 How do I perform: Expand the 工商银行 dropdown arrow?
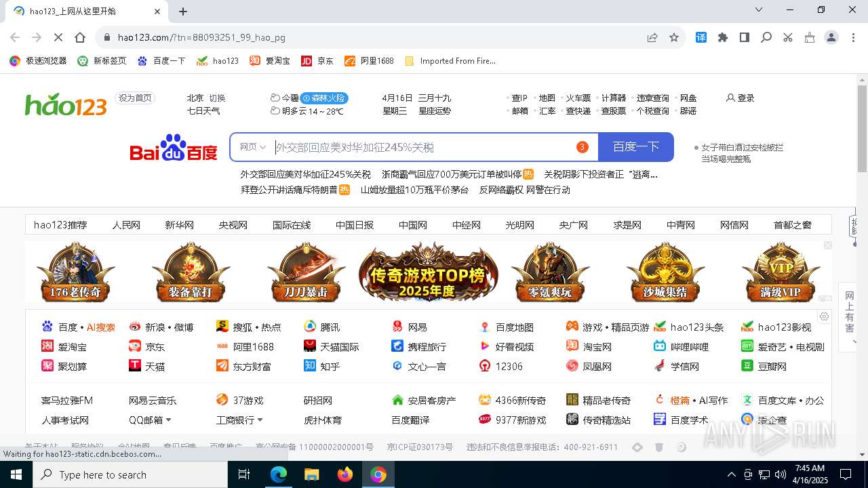point(260,420)
